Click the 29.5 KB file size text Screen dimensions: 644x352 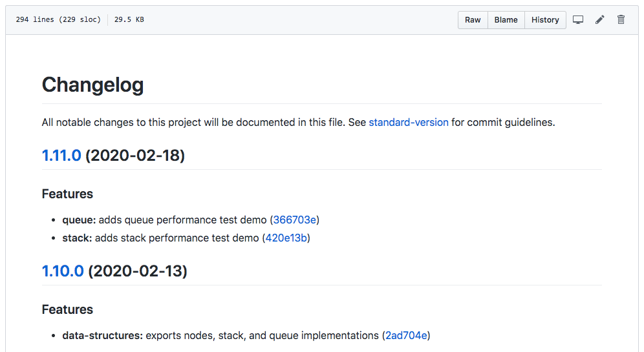129,20
